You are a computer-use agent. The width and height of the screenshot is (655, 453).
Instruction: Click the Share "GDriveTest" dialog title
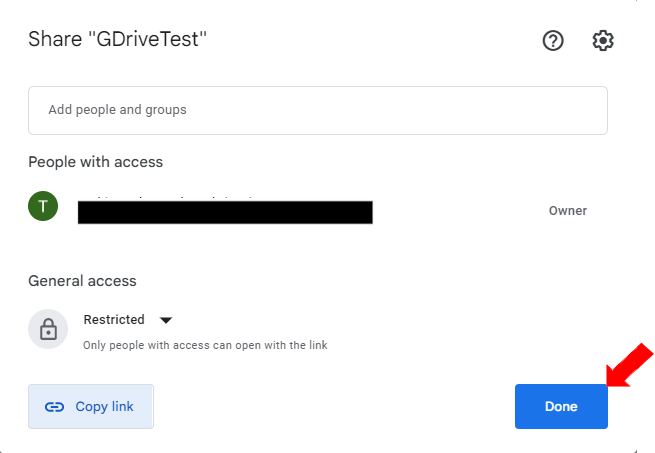117,40
